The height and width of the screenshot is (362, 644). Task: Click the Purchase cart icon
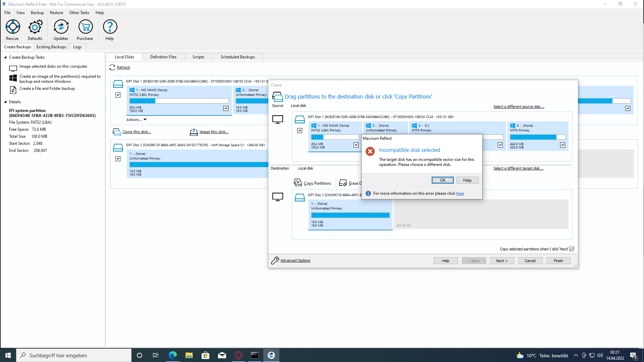[x=85, y=27]
